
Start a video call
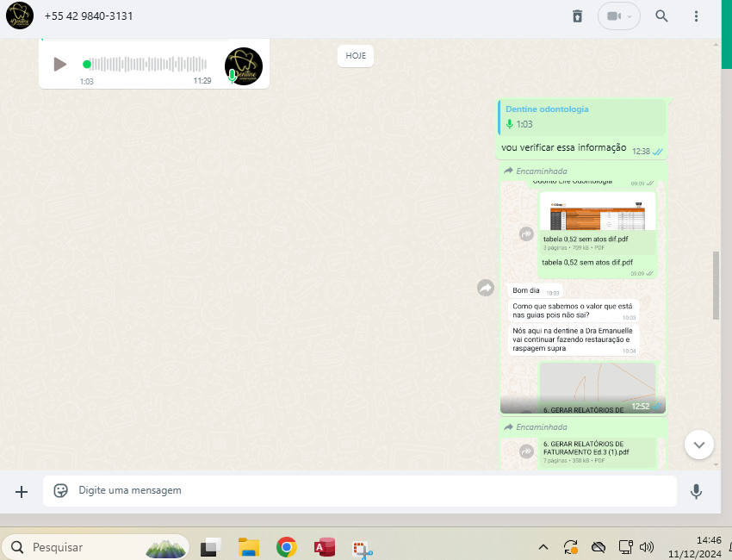pyautogui.click(x=613, y=16)
